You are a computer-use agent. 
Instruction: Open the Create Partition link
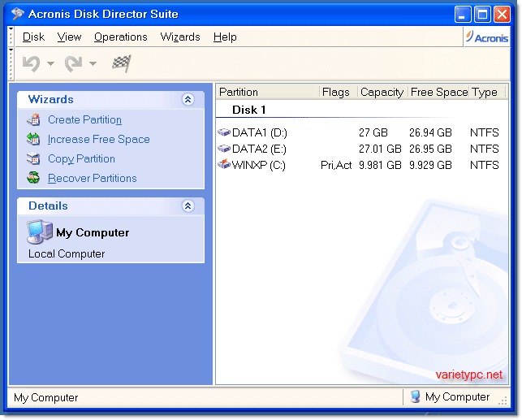pyautogui.click(x=84, y=119)
